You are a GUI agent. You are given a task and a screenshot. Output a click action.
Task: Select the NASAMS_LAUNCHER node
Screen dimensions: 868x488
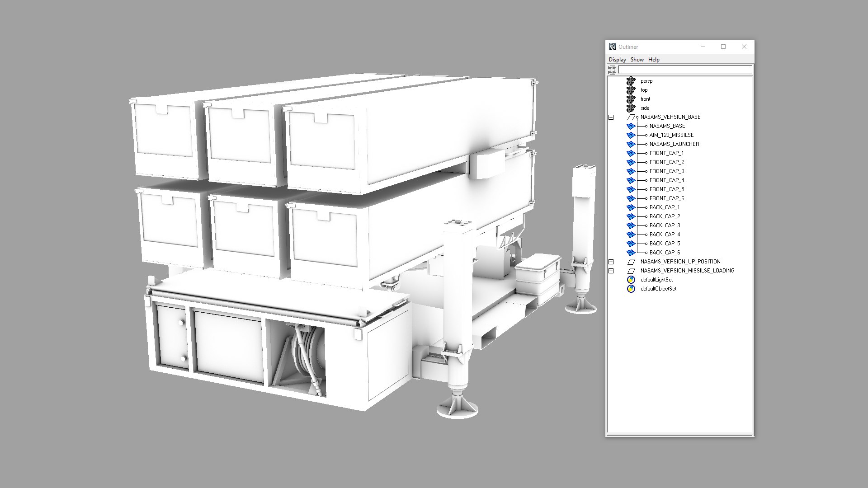pos(674,144)
